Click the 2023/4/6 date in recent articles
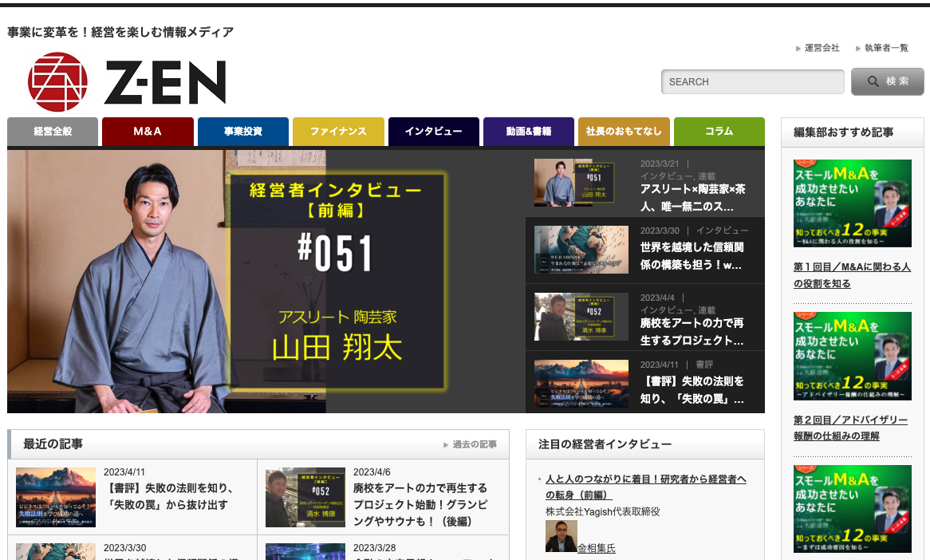This screenshot has width=930, height=560. coord(372,472)
